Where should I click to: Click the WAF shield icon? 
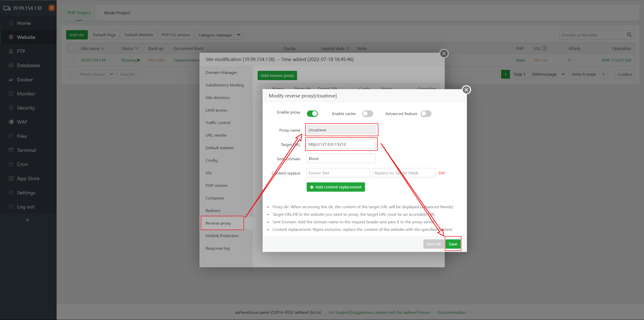[11, 122]
